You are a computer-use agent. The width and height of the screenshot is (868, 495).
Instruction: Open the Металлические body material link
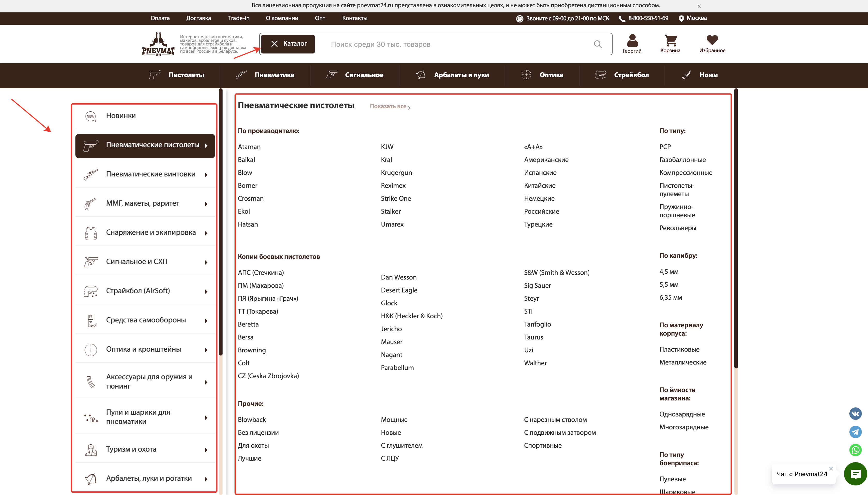tap(683, 362)
